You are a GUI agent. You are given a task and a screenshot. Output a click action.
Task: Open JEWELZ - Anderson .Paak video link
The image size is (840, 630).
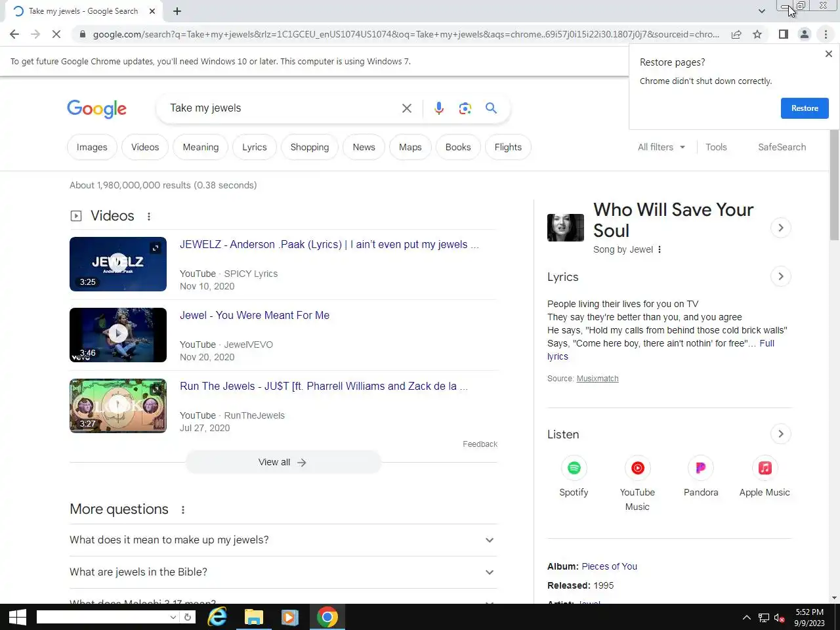pos(329,244)
